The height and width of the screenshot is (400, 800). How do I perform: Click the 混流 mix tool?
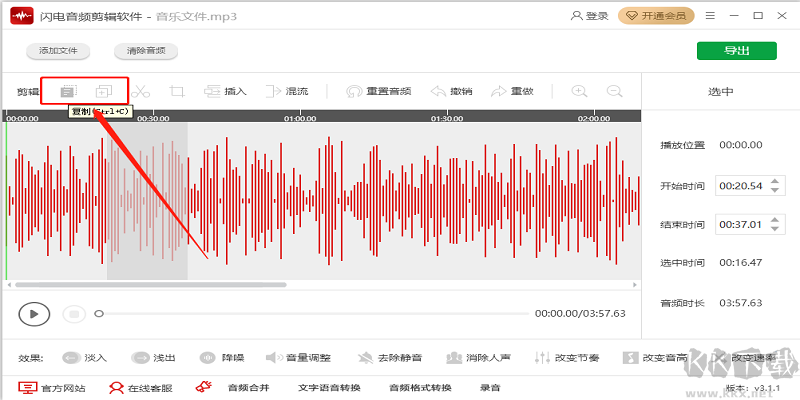[x=287, y=92]
